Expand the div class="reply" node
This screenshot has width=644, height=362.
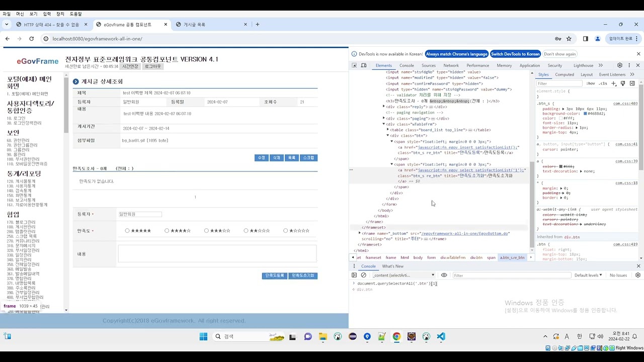coord(384,107)
